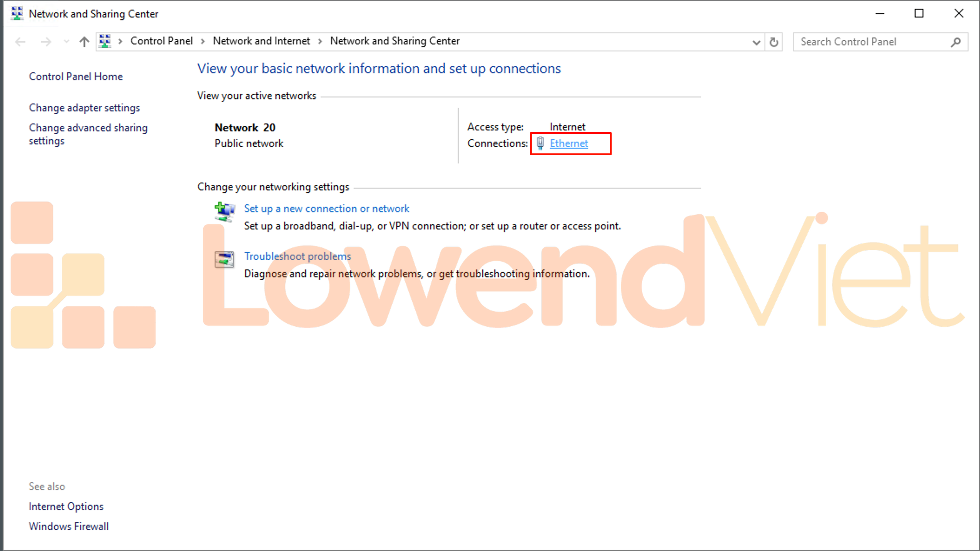Click the new connection setup icon
This screenshot has width=980, height=551.
click(x=224, y=212)
